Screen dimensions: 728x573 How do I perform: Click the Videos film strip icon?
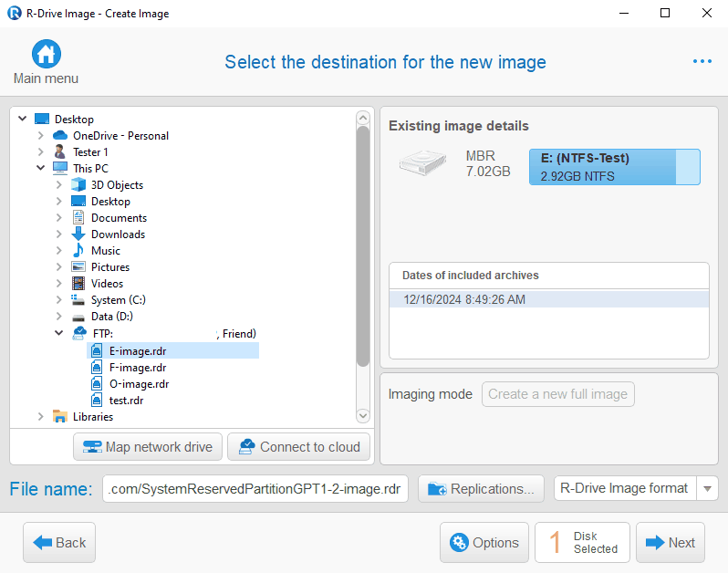click(x=79, y=284)
